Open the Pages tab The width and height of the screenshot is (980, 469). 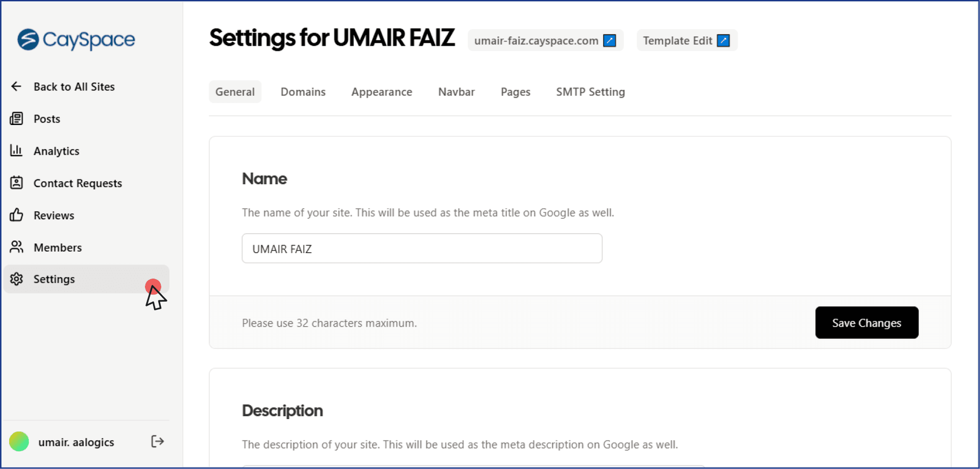point(516,92)
